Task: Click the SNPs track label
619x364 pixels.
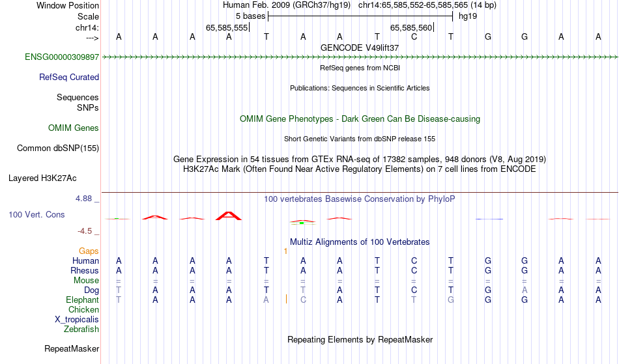Action: [x=88, y=107]
